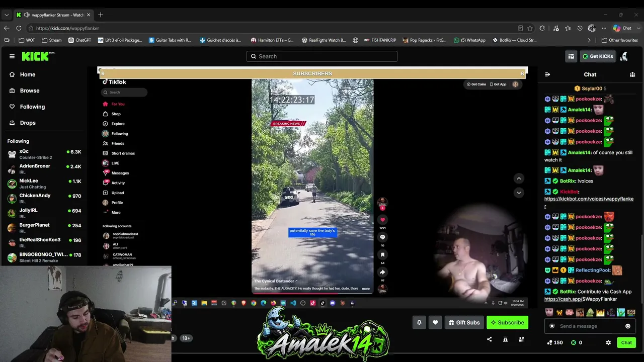The width and height of the screenshot is (644, 362).
Task: Click the chat identity shield icon
Action: coord(552,326)
